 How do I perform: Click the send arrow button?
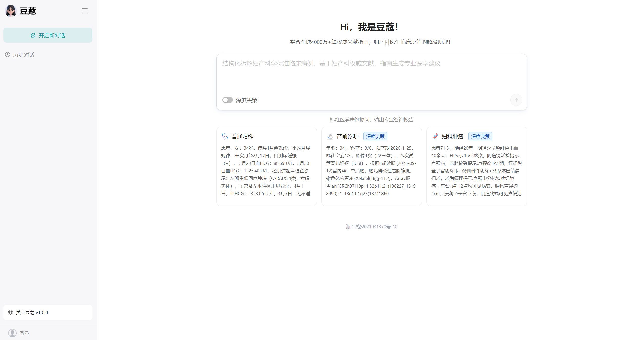click(516, 100)
